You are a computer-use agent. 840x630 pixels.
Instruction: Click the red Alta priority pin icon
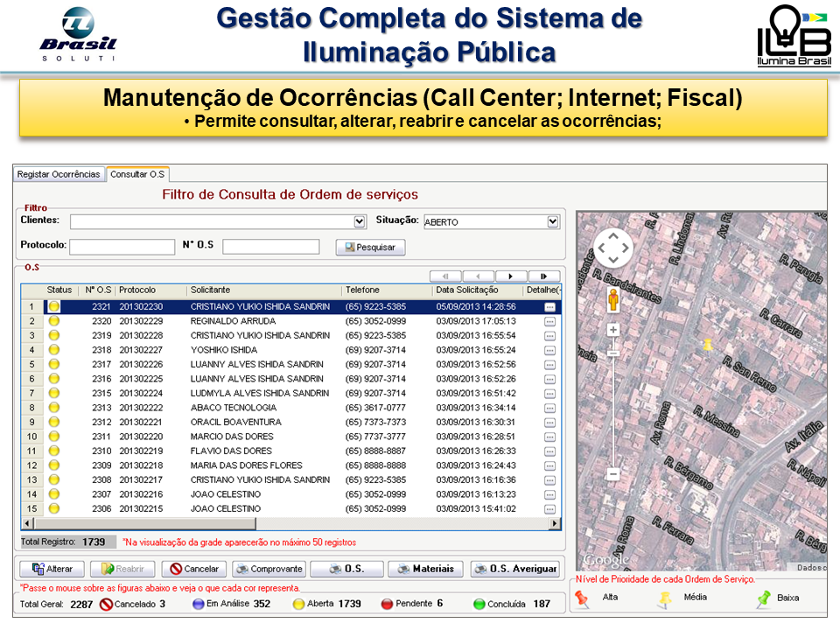click(x=582, y=598)
